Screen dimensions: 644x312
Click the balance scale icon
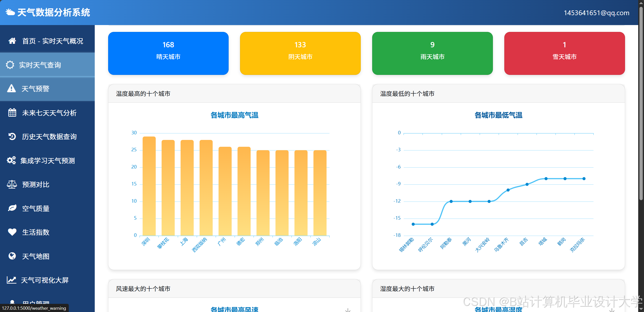click(12, 184)
